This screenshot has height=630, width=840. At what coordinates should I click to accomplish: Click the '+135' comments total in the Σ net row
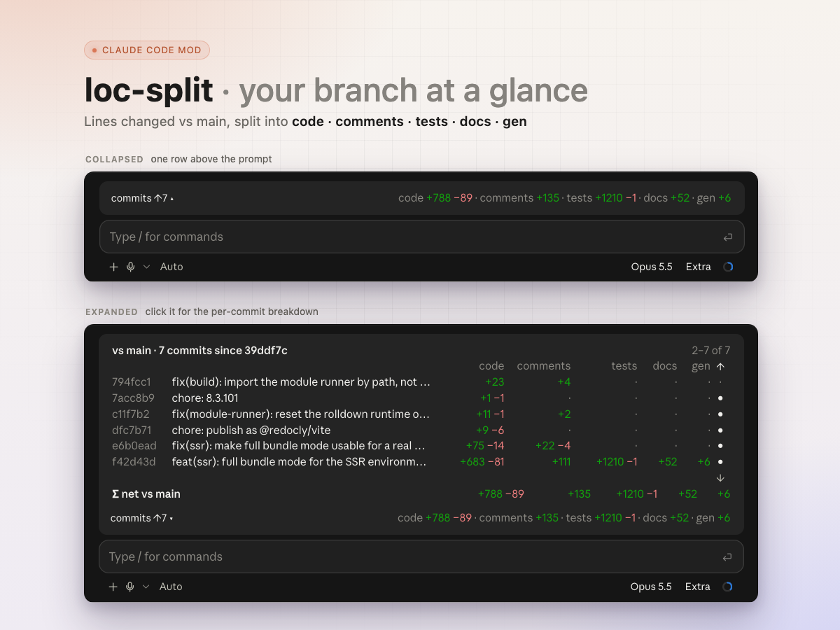(580, 494)
